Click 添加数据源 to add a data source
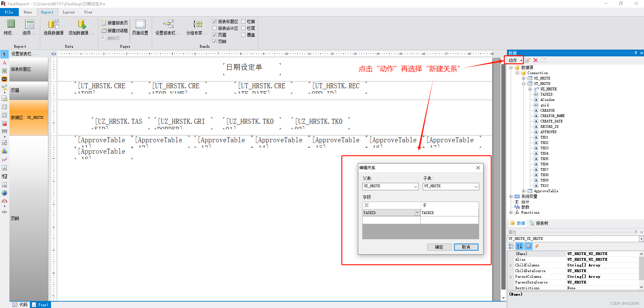The width and height of the screenshot is (644, 308). pyautogui.click(x=82, y=27)
